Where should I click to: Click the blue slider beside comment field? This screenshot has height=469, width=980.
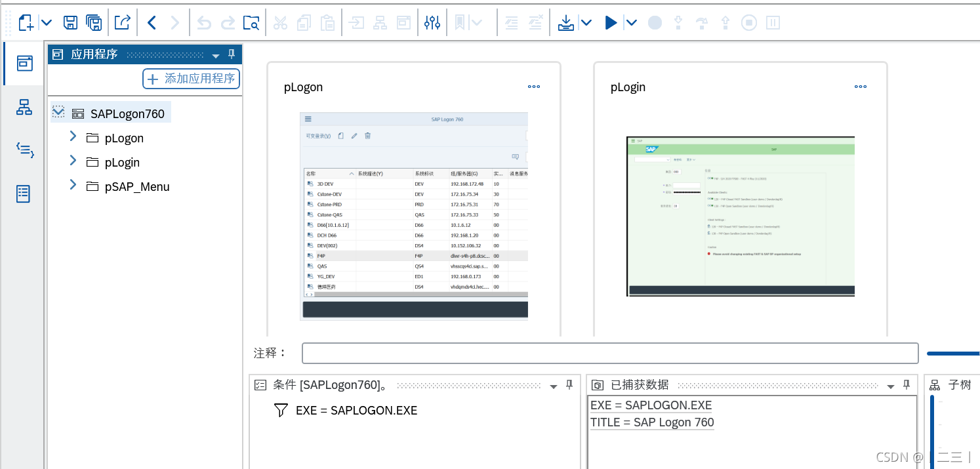(x=952, y=354)
